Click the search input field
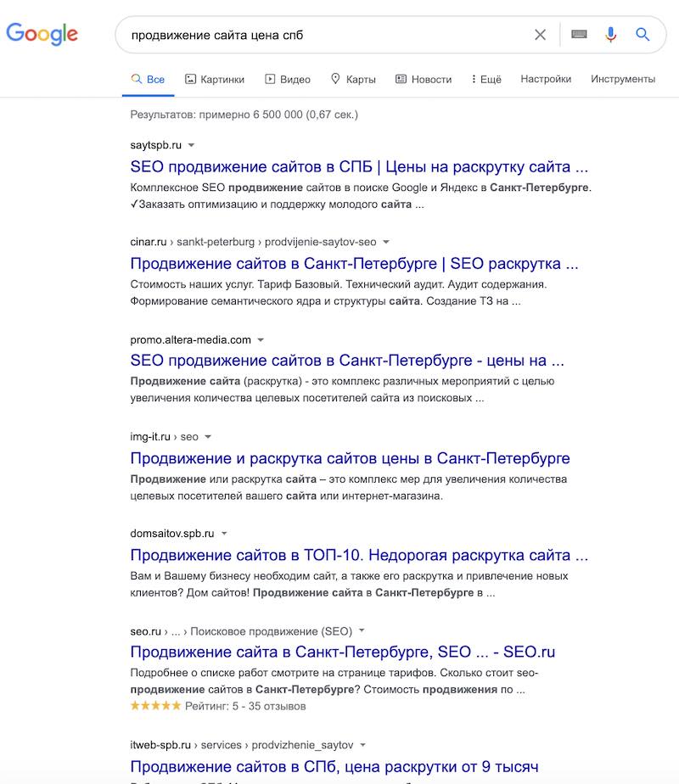The image size is (679, 784). (x=325, y=35)
